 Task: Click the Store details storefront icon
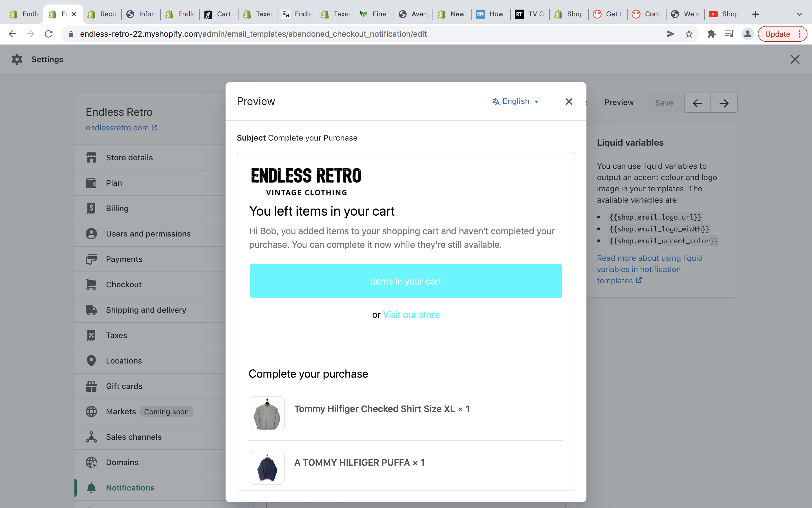point(91,157)
